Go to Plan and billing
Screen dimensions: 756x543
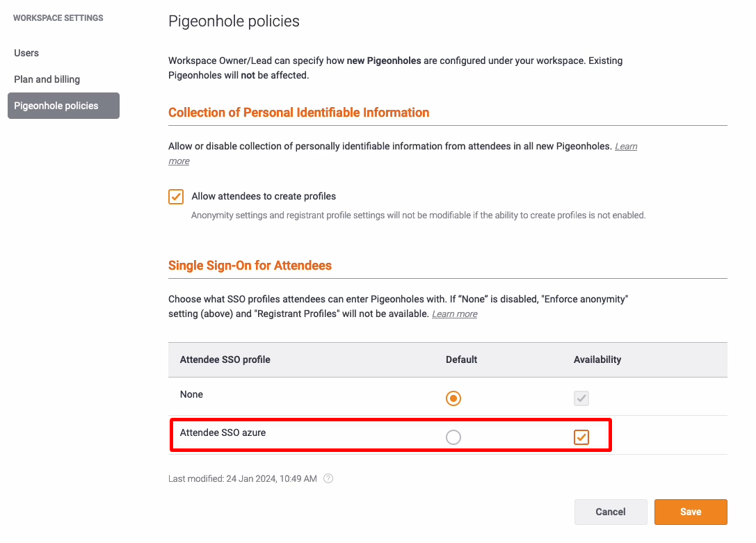coord(47,79)
